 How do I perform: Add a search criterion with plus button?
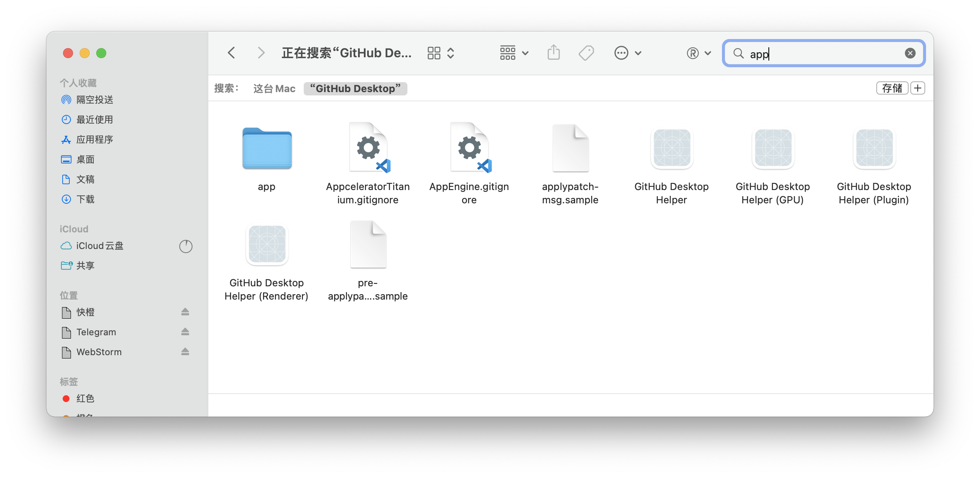(x=918, y=88)
